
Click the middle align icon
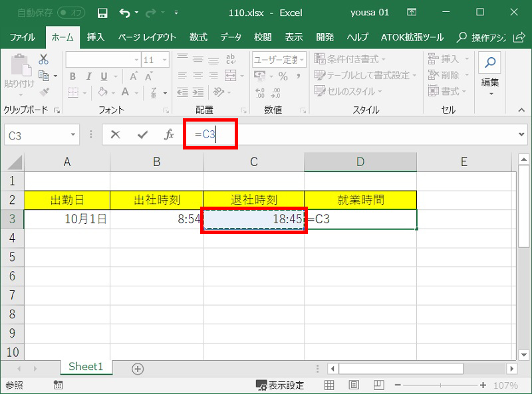tap(198, 59)
